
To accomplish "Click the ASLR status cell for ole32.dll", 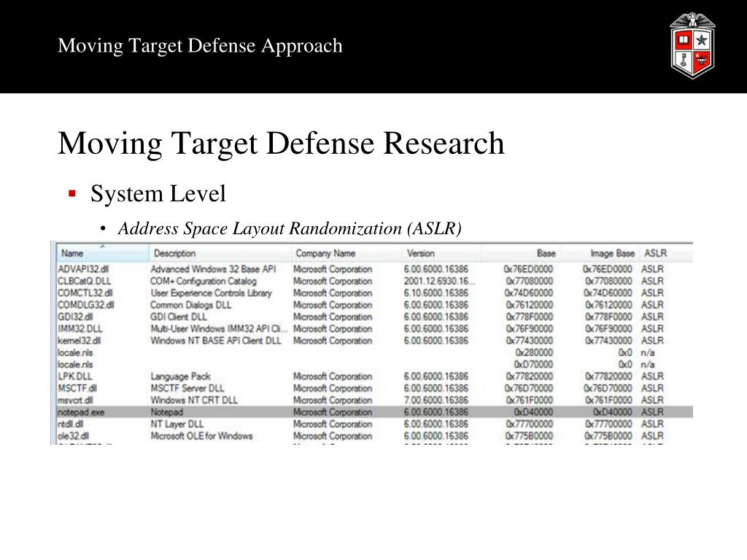I will pos(652,436).
